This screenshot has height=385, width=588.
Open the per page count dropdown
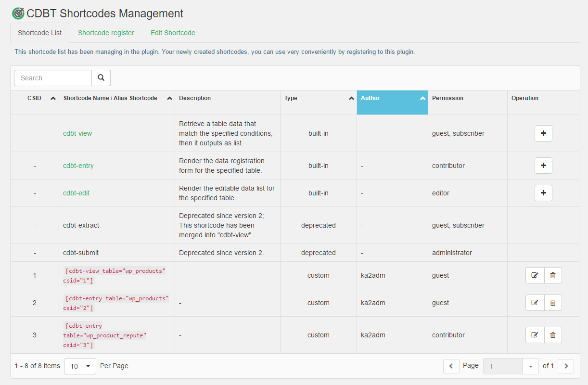(x=80, y=366)
